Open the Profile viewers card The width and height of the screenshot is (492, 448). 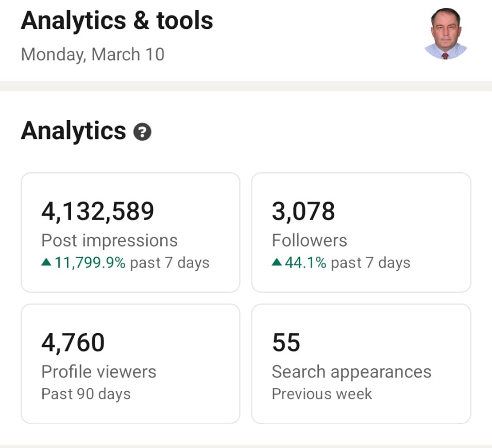[130, 363]
